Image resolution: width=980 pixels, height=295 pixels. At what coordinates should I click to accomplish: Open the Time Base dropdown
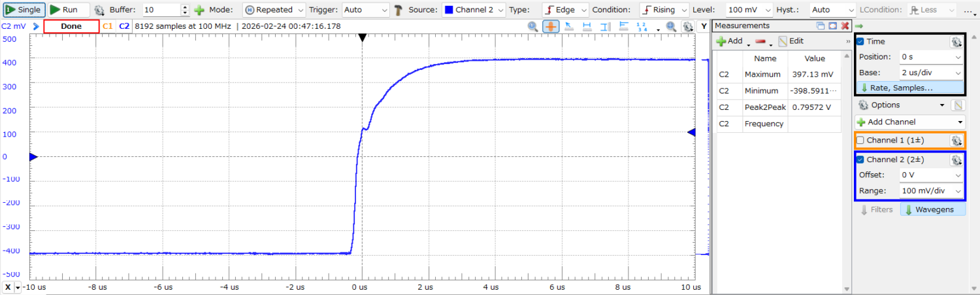[x=931, y=73]
